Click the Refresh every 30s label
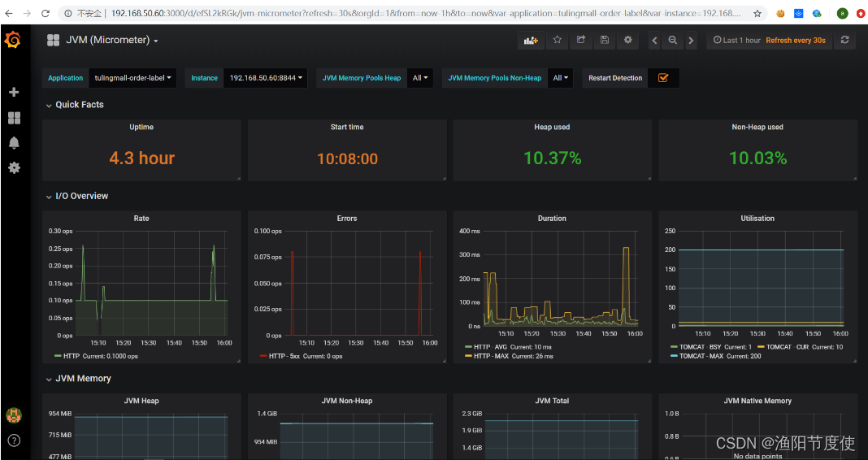 click(x=796, y=41)
